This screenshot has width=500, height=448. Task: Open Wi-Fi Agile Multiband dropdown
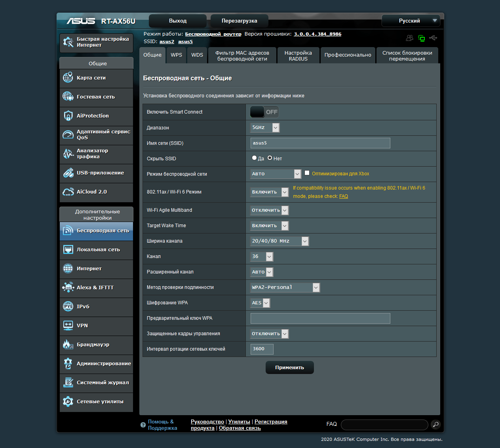(270, 210)
